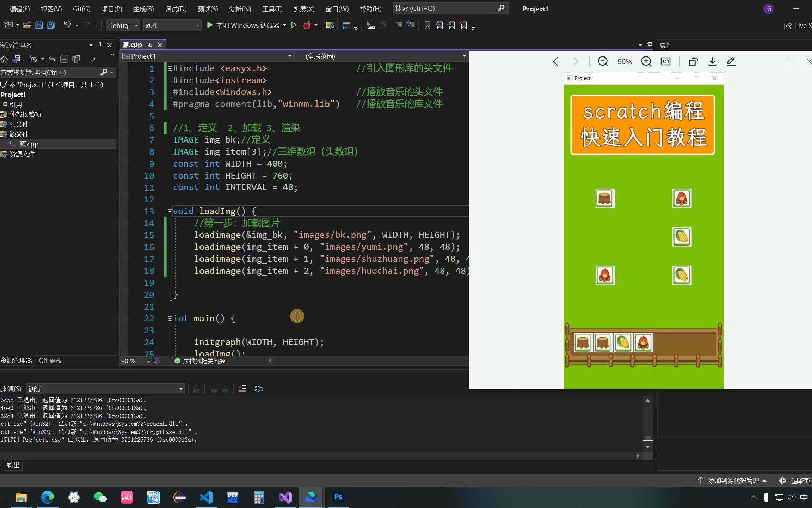Save the current file with single disk icon

(39, 25)
